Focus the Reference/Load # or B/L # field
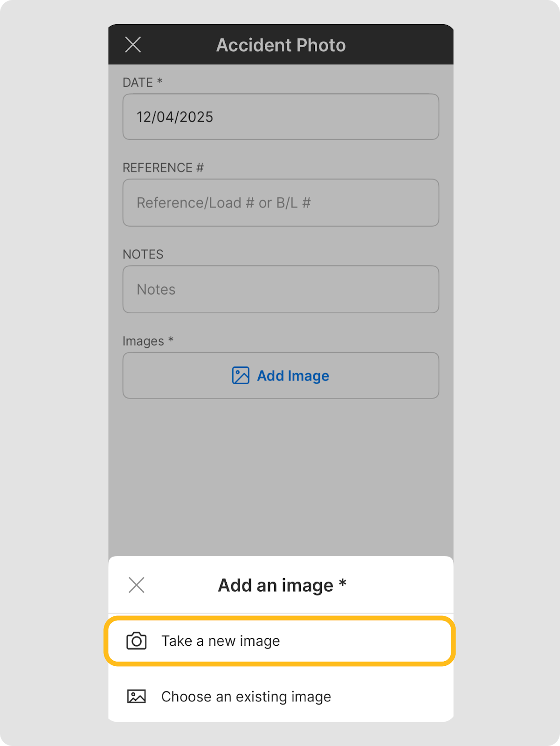This screenshot has width=560, height=746. coord(280,203)
